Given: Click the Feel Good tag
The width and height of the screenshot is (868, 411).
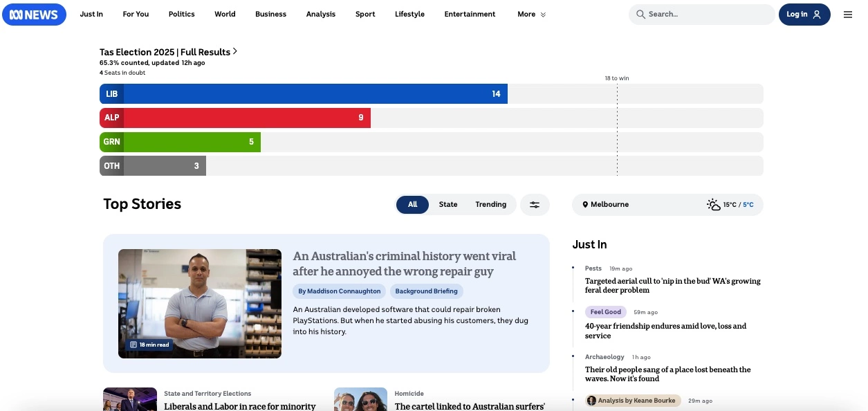Looking at the screenshot, I should click(x=606, y=312).
